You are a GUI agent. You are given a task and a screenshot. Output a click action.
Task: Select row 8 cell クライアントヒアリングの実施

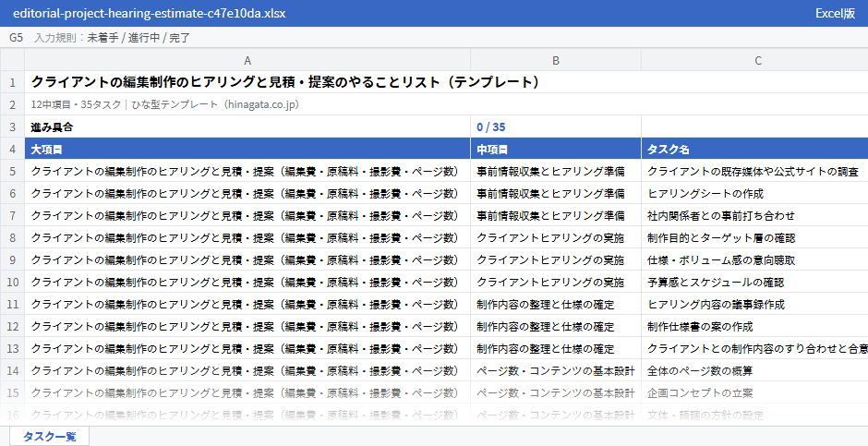pyautogui.click(x=556, y=237)
